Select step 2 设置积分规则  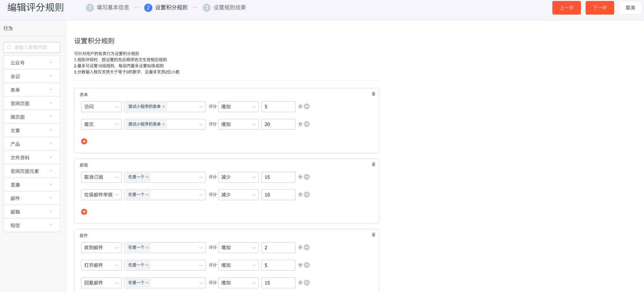coord(166,7)
